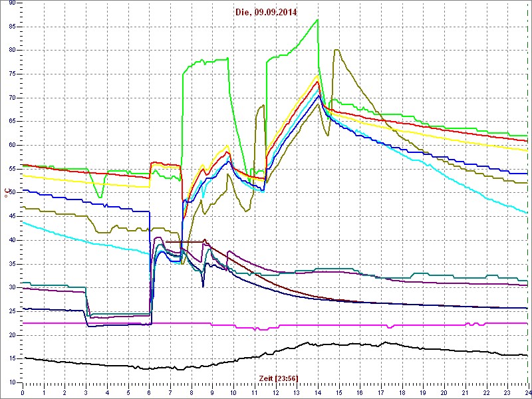Click hour 8 on the time axis
Image resolution: width=532 pixels, height=399 pixels.
(x=191, y=392)
